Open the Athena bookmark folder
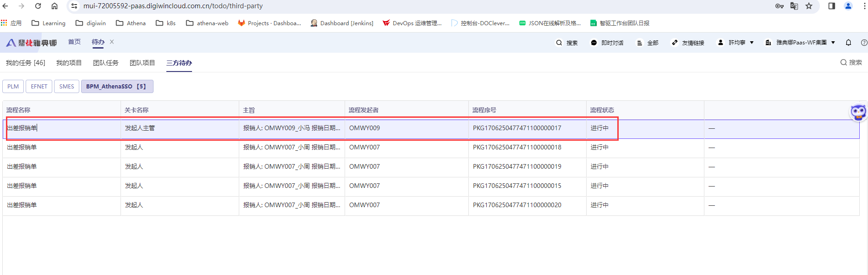Viewport: 868px width, 275px height. pos(131,23)
